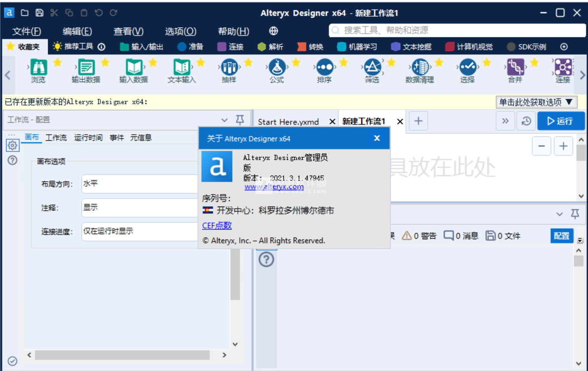Open the 文件(F) menu

(x=27, y=31)
